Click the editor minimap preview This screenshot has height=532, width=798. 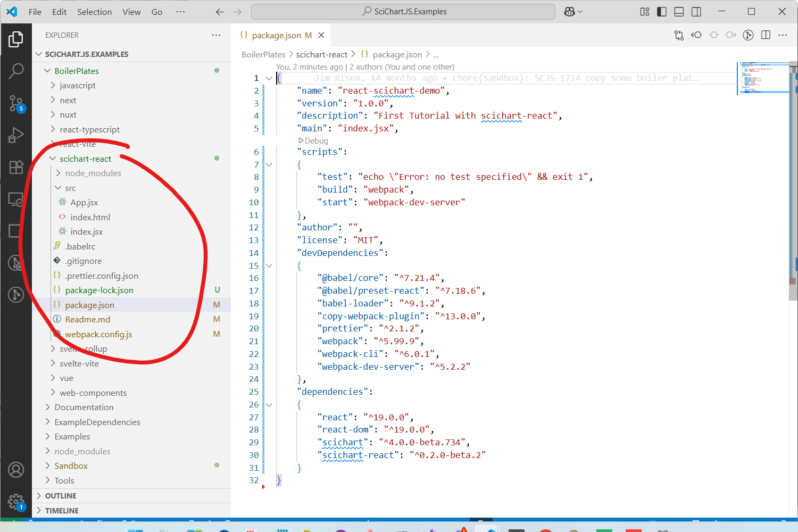click(762, 78)
